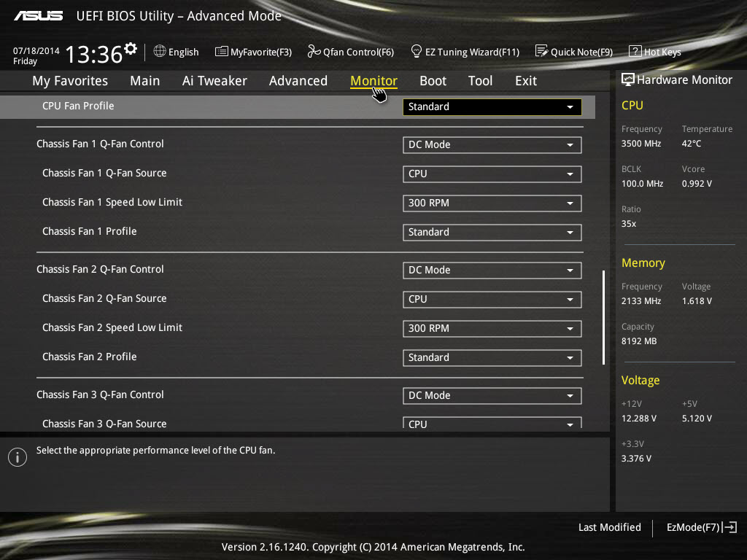Click the +12V reading 12.288 V
747x560 pixels.
click(639, 418)
